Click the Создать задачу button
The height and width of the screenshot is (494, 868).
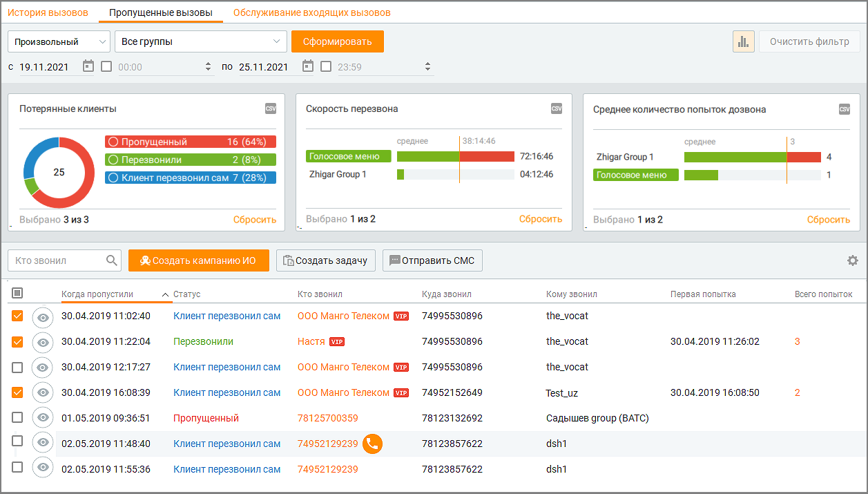(326, 260)
